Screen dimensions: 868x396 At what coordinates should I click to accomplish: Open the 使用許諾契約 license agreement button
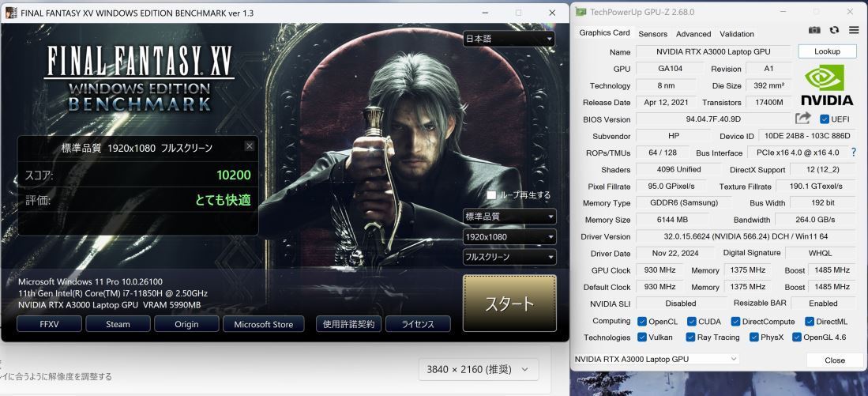point(349,324)
